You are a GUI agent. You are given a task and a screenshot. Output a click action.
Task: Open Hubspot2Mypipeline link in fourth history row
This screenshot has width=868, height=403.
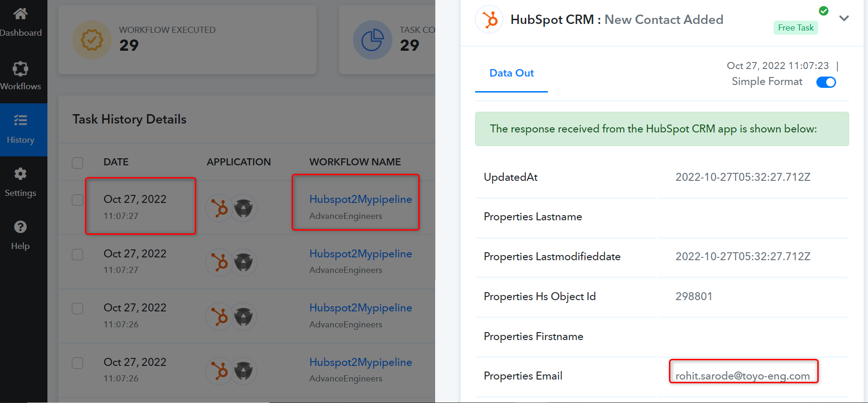[x=361, y=362]
